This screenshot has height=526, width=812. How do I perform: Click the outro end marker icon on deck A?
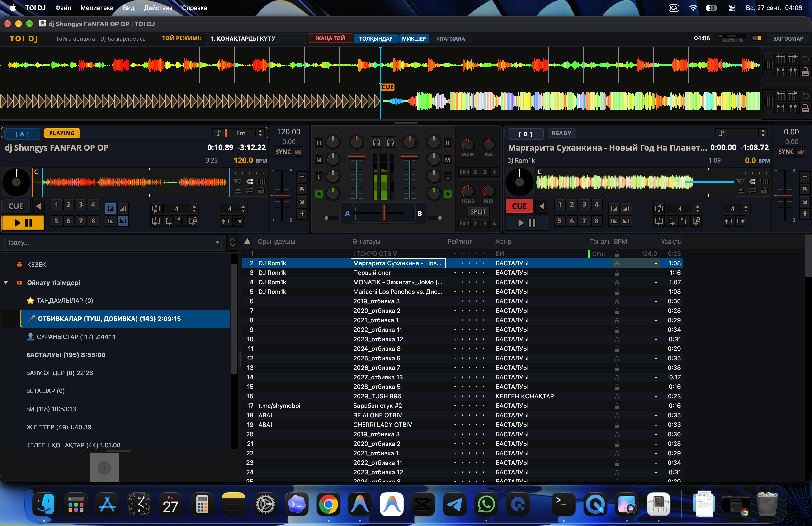123,221
